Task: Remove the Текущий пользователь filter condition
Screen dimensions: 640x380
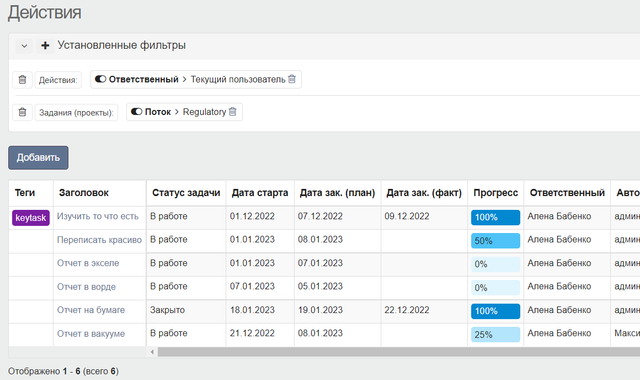Action: click(292, 79)
